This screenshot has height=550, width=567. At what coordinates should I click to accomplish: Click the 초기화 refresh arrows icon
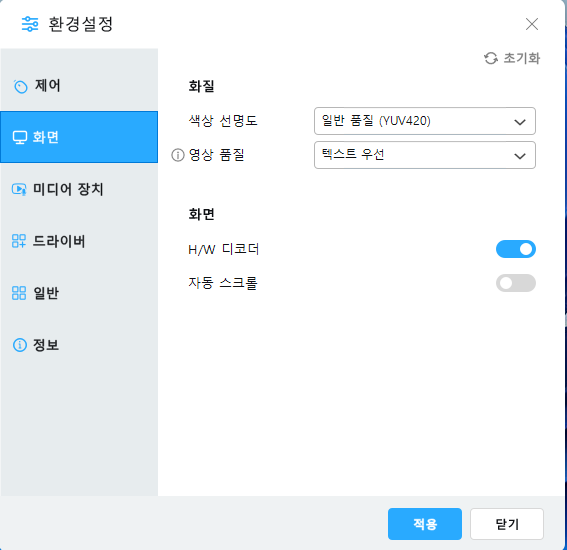tap(491, 58)
